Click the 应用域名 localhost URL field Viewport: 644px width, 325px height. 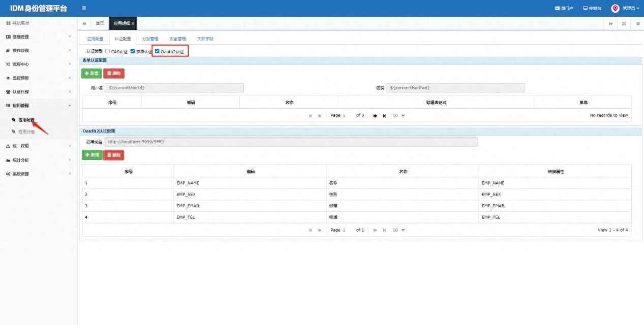point(291,142)
